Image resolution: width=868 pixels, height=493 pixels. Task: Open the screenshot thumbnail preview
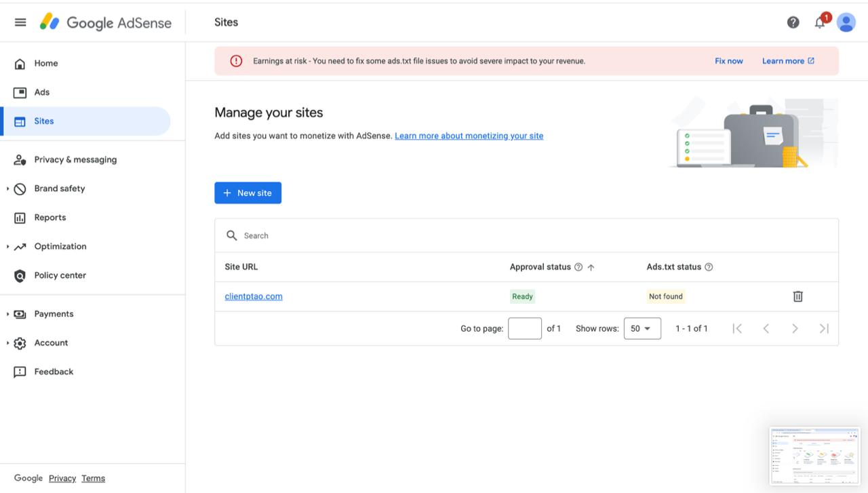pos(814,456)
